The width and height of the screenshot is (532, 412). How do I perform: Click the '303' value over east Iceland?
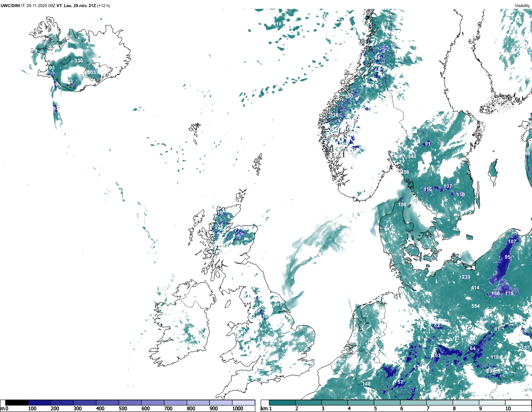[x=91, y=72]
